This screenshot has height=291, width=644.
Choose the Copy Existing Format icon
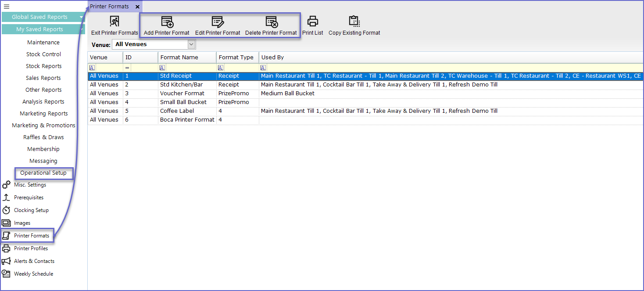pos(354,22)
